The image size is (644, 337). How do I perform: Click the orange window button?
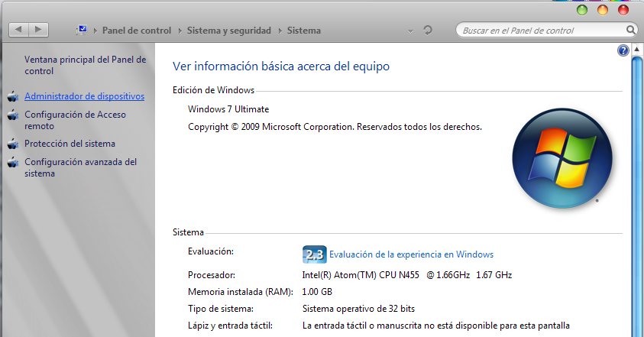coord(603,10)
